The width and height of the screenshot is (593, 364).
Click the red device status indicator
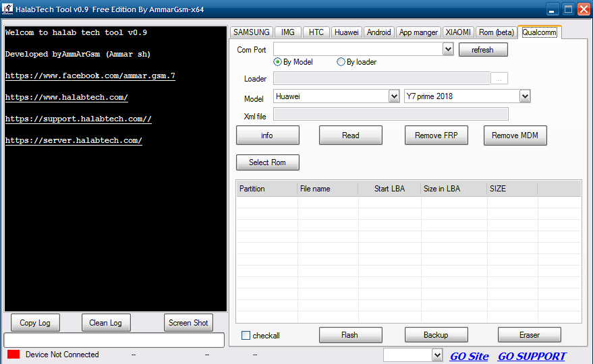tap(13, 355)
